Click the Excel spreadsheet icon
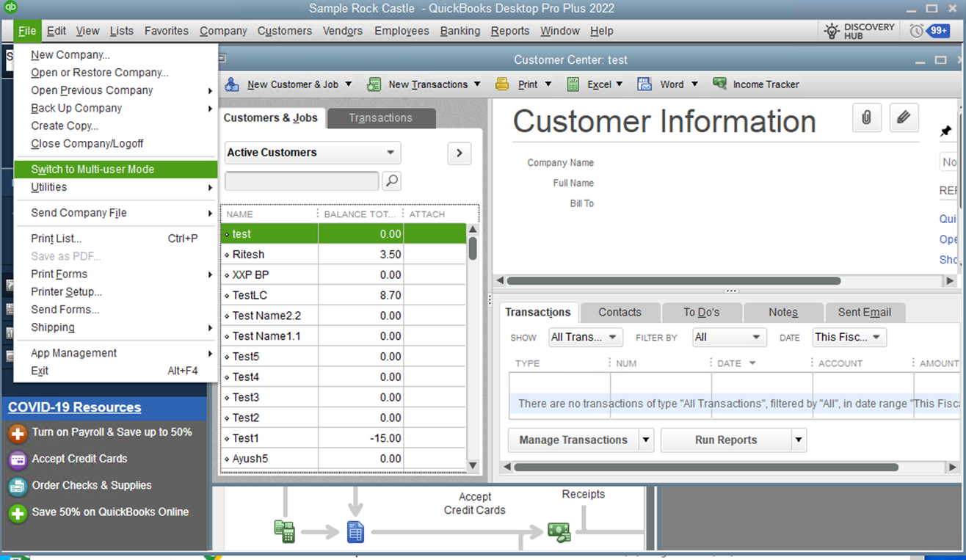The width and height of the screenshot is (966, 560). pos(573,84)
